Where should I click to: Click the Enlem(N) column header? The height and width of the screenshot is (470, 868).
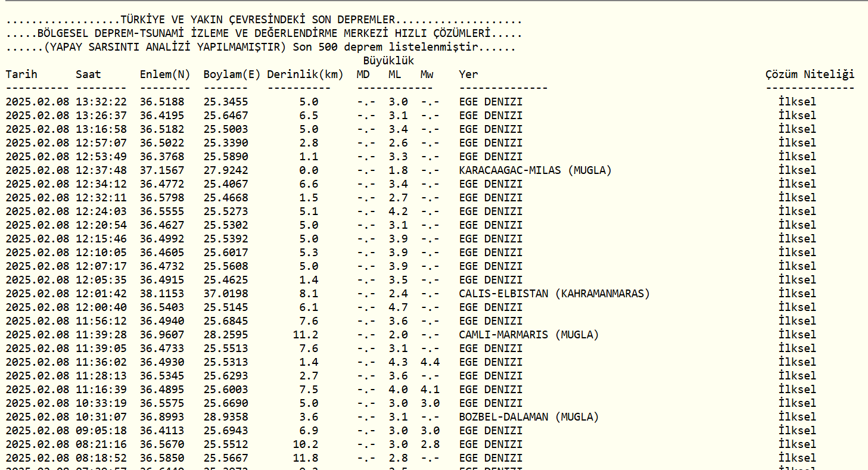coord(165,74)
